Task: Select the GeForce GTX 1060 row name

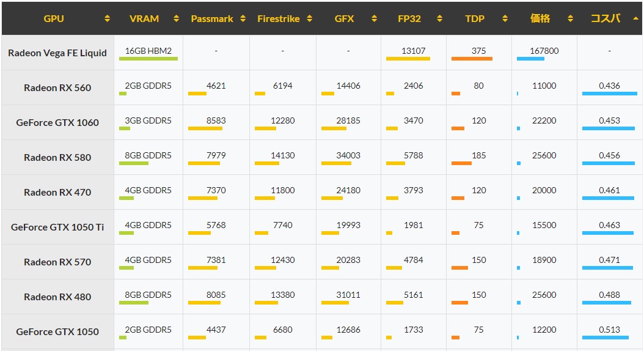Action: (x=57, y=122)
